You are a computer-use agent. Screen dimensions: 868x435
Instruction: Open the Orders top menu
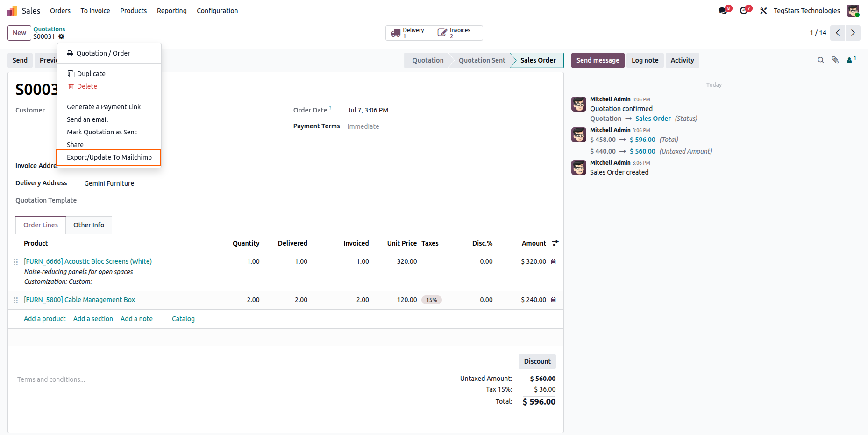pos(60,11)
